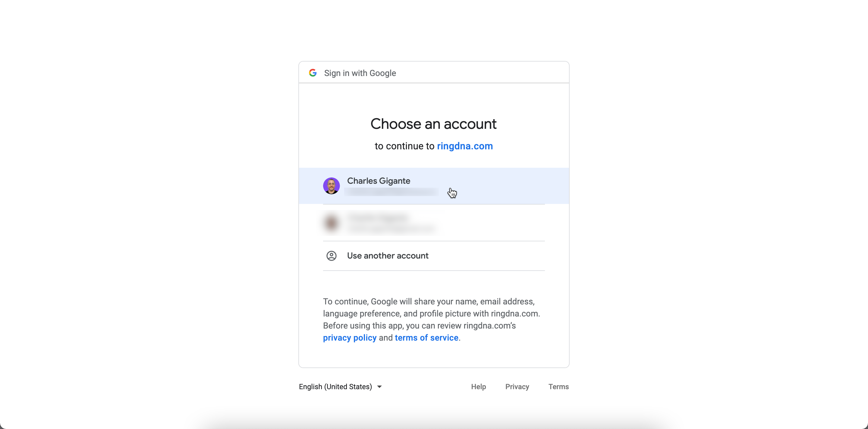Screen dimensions: 868x429
Task: Click the Choose an account heading
Action: pos(433,124)
